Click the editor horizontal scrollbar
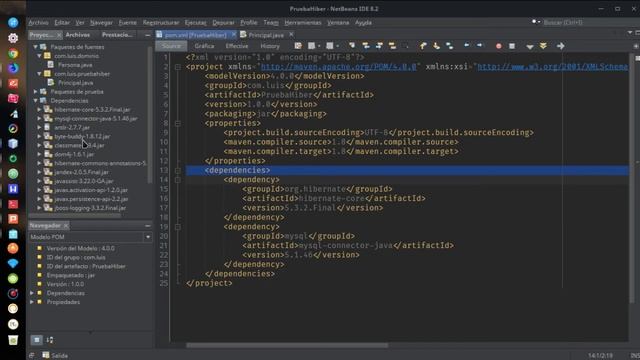Image resolution: width=640 pixels, height=360 pixels. pos(287,345)
